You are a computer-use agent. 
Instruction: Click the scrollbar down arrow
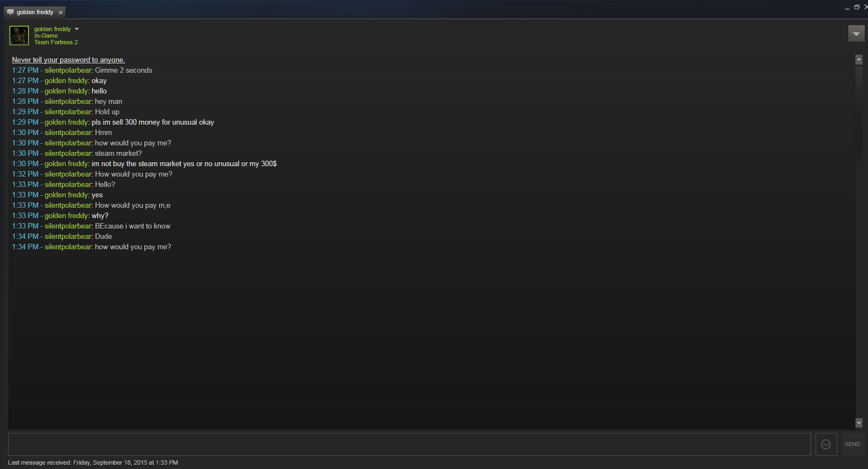click(859, 423)
